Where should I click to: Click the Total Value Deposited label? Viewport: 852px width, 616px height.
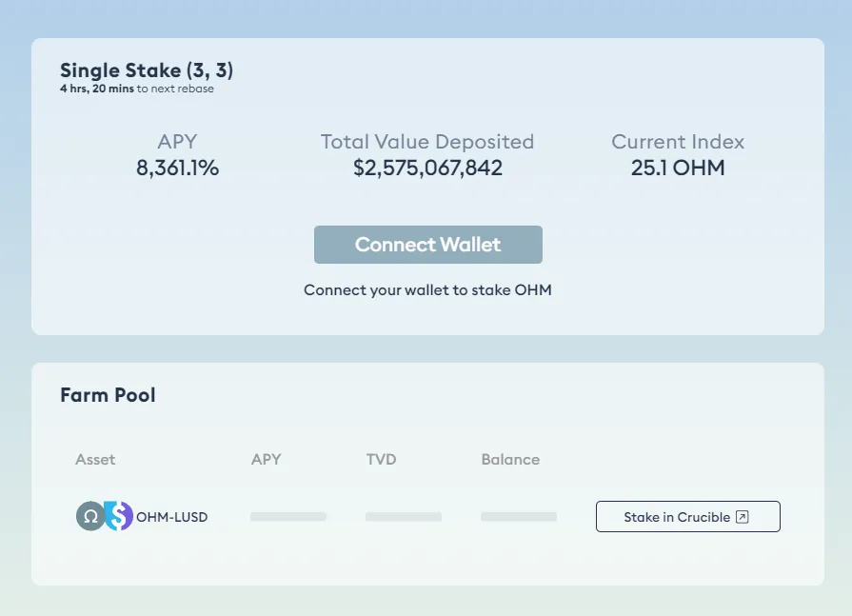(427, 142)
